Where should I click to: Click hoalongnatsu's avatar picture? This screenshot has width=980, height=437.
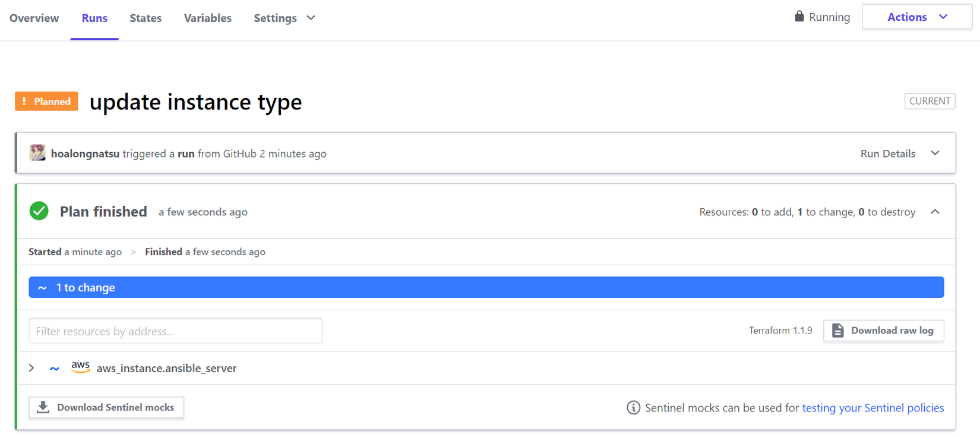point(37,153)
